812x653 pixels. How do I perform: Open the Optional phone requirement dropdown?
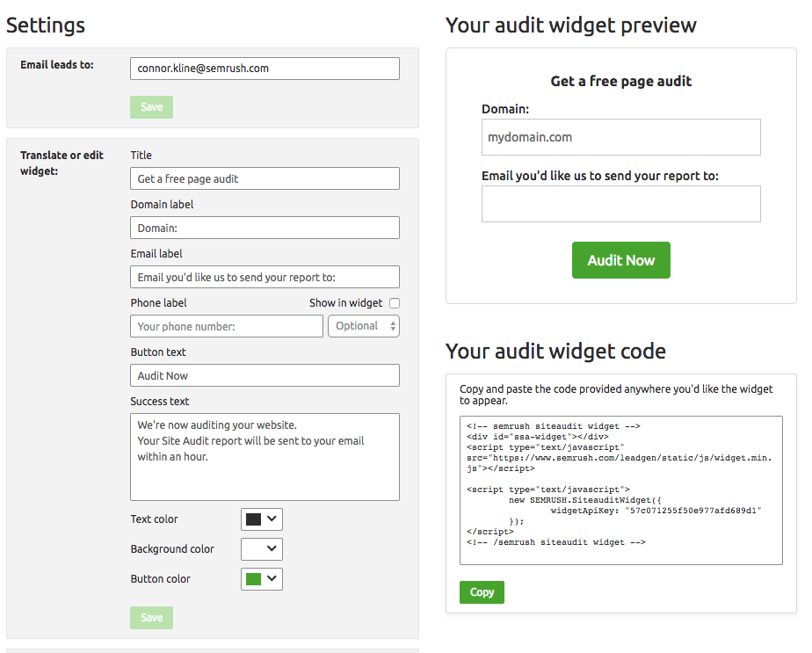[x=364, y=326]
